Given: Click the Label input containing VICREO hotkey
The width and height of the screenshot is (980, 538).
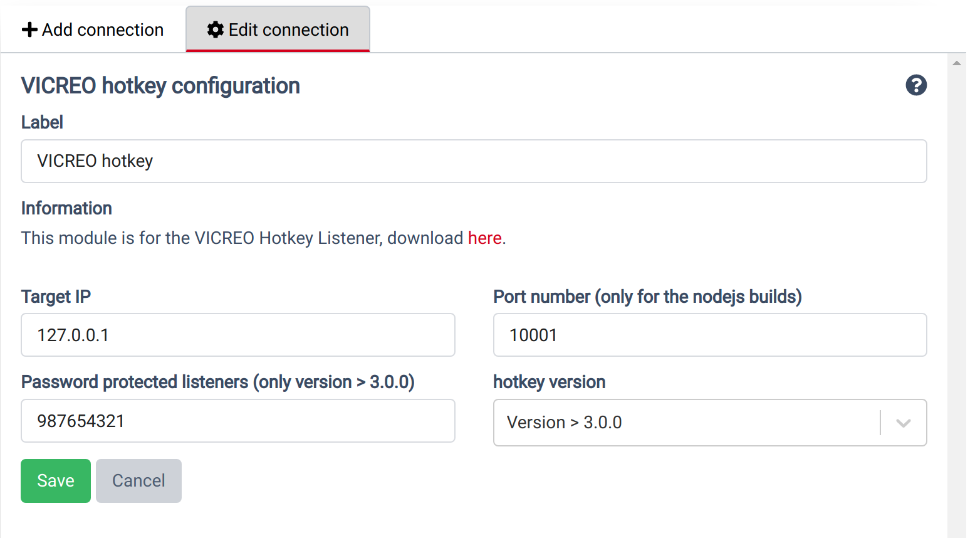Looking at the screenshot, I should pos(474,161).
